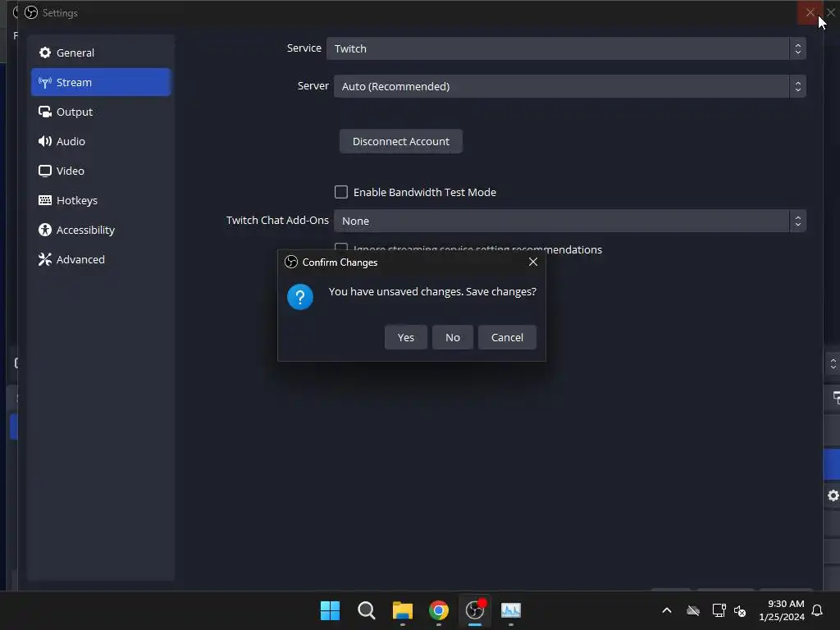
Task: Click the Twitch Chat Add-Ons arrow stepper
Action: pos(797,221)
